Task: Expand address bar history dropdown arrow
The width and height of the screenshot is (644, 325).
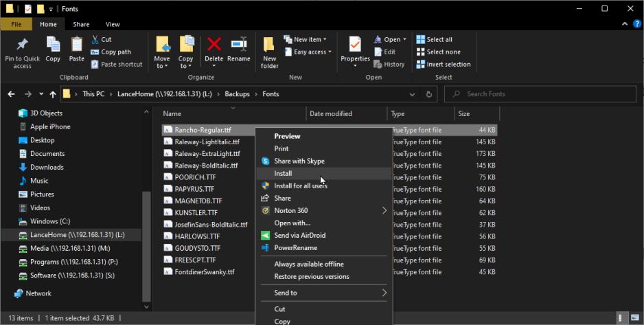Action: tap(412, 94)
